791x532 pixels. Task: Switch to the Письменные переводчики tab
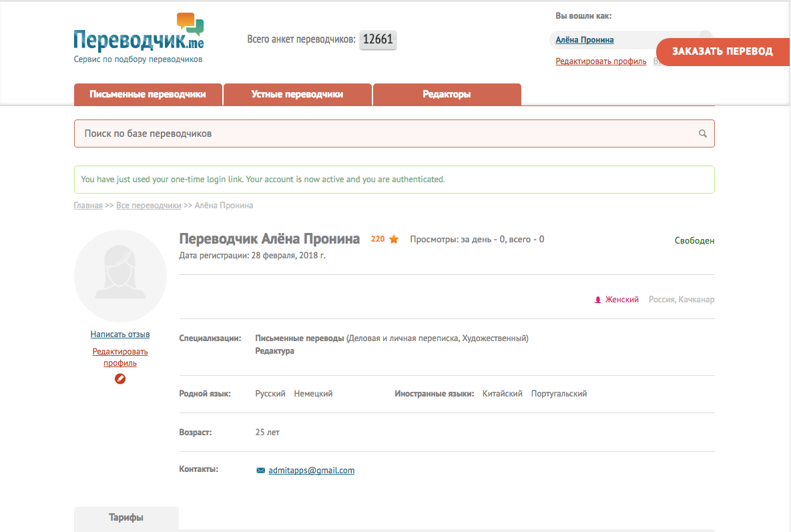point(148,94)
